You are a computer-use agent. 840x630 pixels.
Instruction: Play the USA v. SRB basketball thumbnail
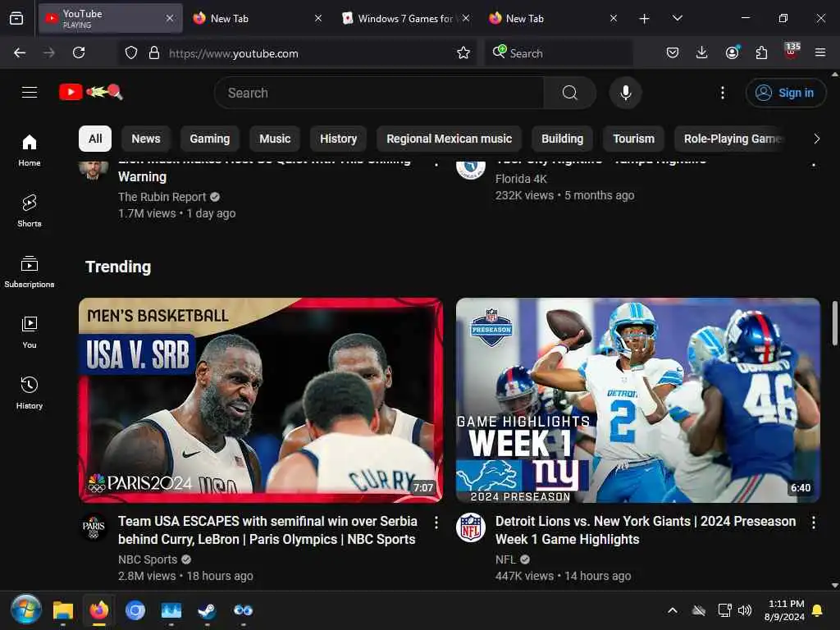pos(261,400)
